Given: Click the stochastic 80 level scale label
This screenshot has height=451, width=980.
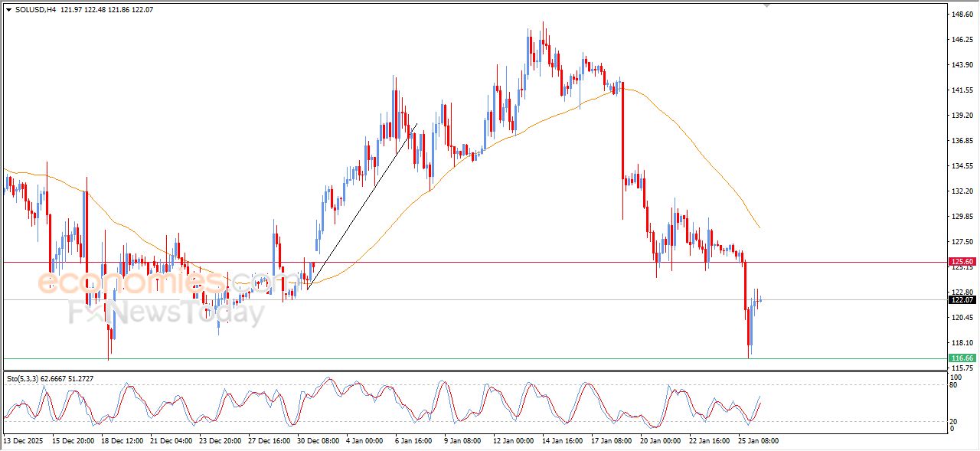Looking at the screenshot, I should [x=955, y=385].
